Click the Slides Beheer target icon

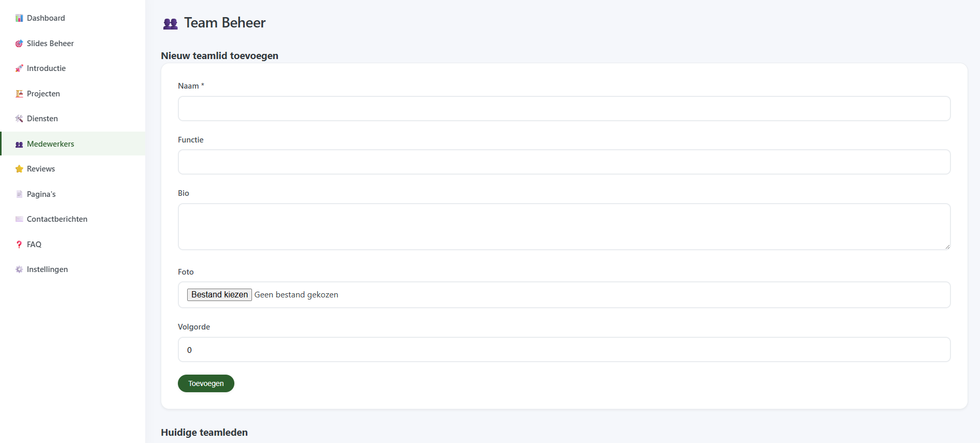pyautogui.click(x=19, y=44)
